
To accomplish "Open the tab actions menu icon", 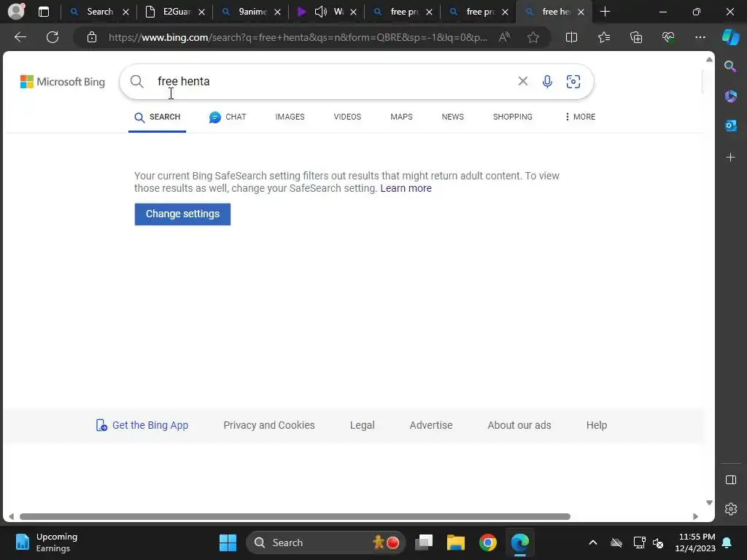I will pyautogui.click(x=44, y=12).
